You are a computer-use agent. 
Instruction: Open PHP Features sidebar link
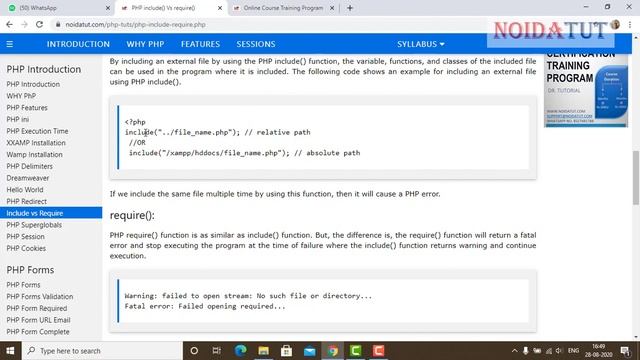[27, 108]
